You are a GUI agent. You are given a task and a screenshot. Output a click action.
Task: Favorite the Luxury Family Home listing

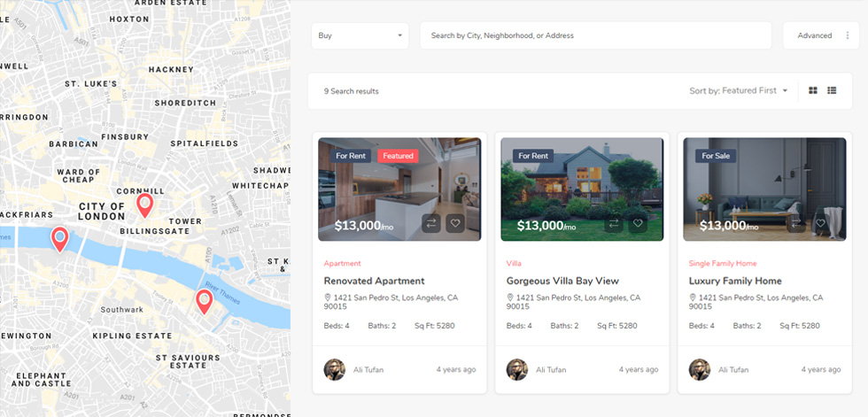tap(820, 223)
